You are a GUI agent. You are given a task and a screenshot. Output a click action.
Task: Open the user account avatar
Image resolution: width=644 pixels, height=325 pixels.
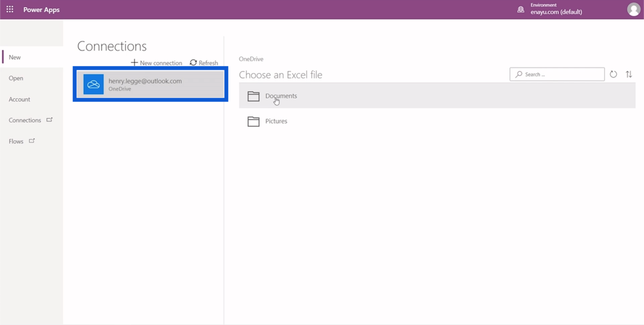click(x=633, y=10)
